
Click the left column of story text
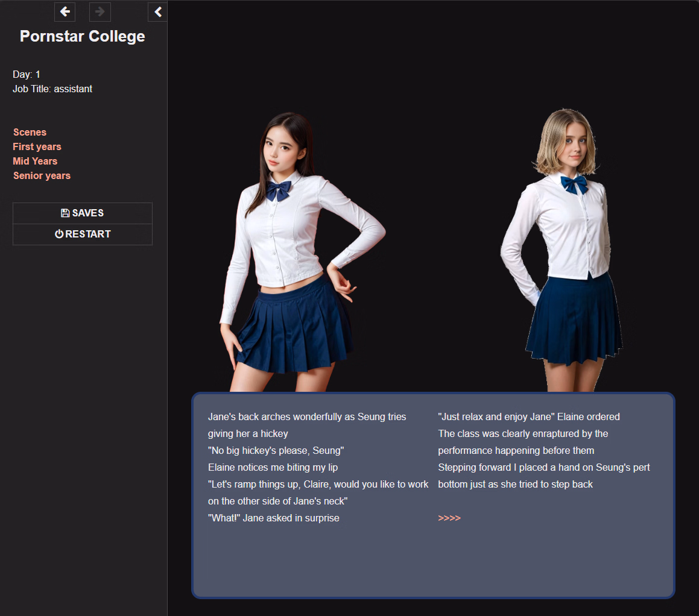tap(318, 467)
